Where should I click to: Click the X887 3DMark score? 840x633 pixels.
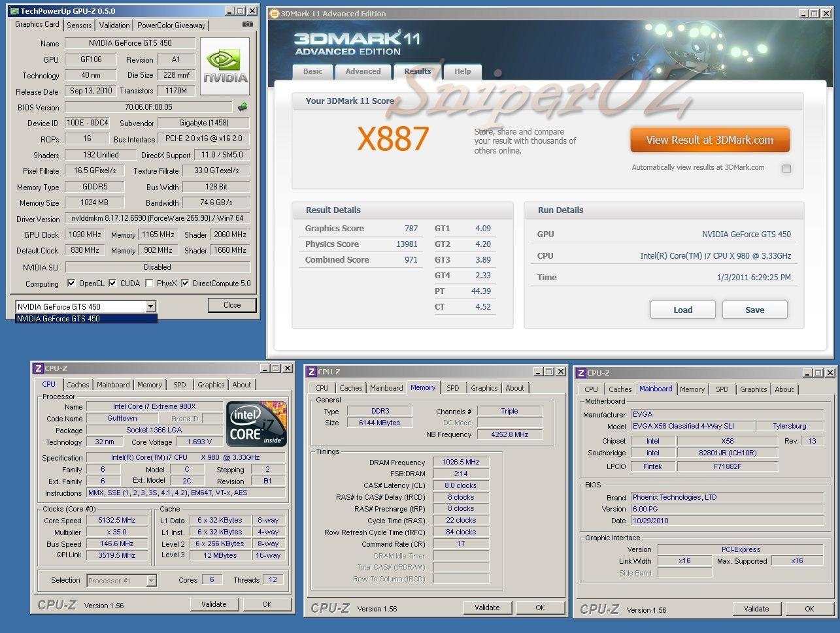click(x=393, y=139)
